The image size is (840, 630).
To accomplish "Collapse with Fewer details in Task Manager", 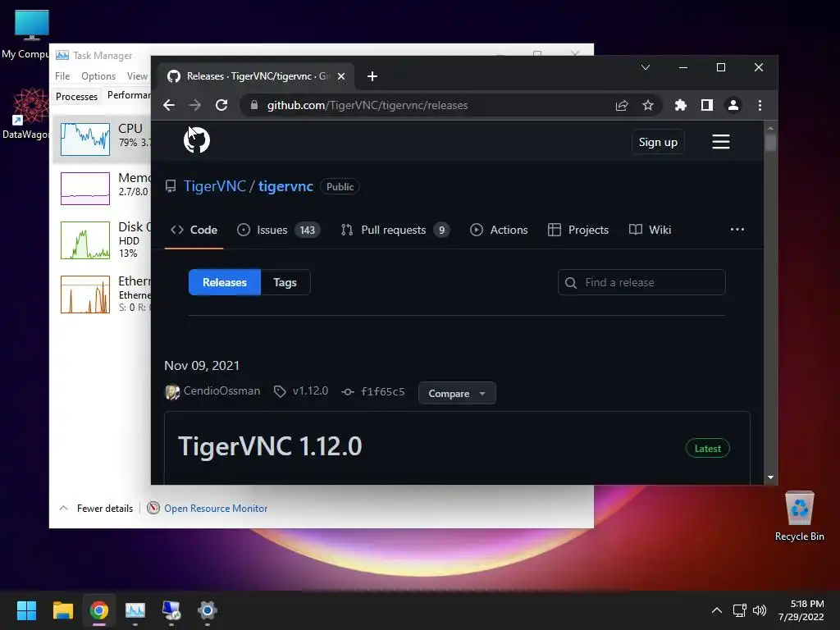I will (97, 509).
